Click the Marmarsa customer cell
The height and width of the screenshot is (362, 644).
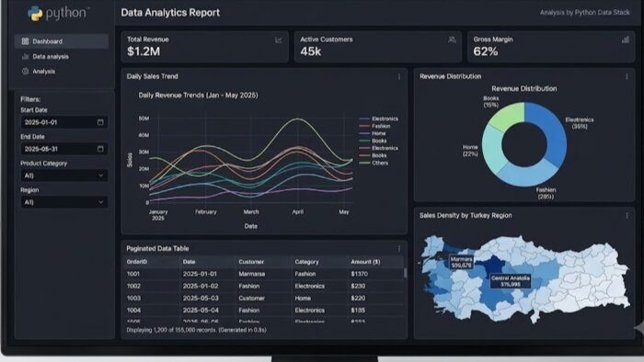(252, 274)
